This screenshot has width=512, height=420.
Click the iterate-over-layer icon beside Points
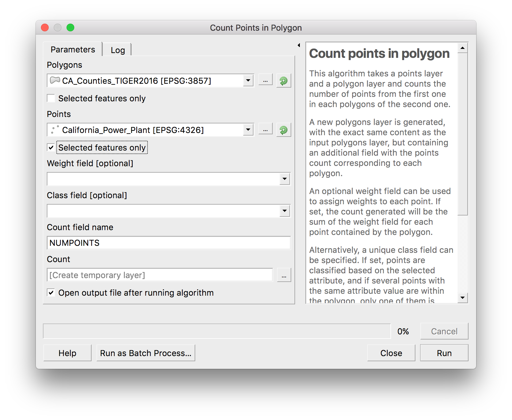click(284, 130)
